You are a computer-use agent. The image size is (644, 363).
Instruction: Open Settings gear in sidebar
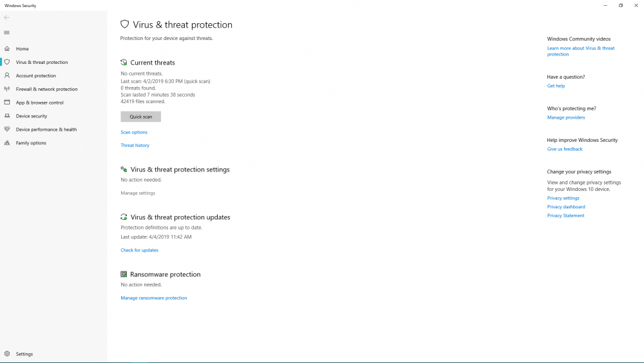(x=7, y=354)
